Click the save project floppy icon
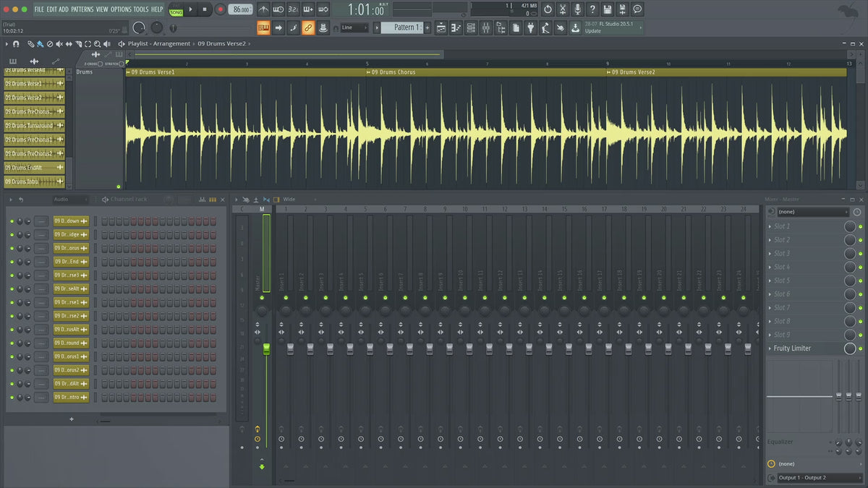This screenshot has width=868, height=488. click(x=607, y=9)
